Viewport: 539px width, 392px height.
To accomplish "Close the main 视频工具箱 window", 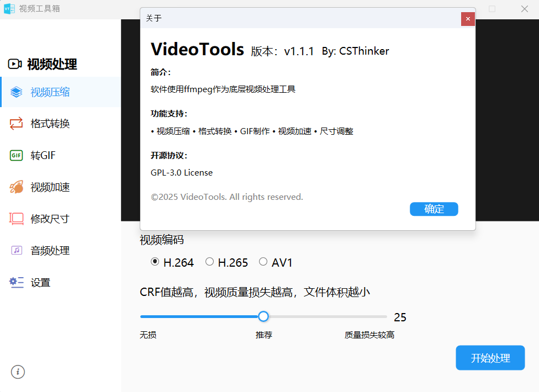I will [524, 9].
